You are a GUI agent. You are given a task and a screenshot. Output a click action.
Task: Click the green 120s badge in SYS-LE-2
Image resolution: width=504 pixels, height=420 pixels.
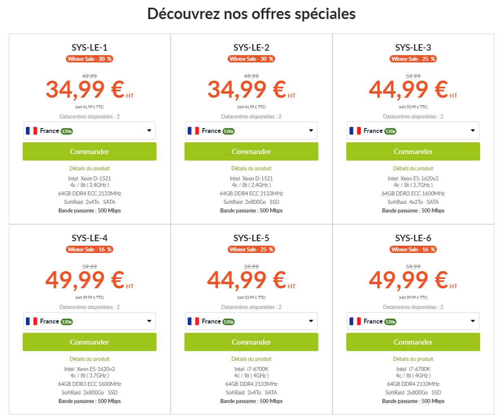(x=228, y=131)
